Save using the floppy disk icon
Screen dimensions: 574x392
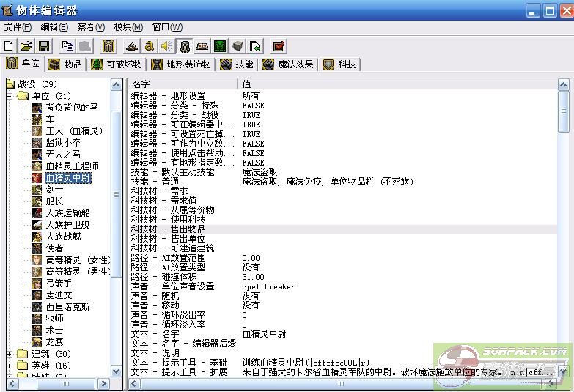tap(43, 46)
